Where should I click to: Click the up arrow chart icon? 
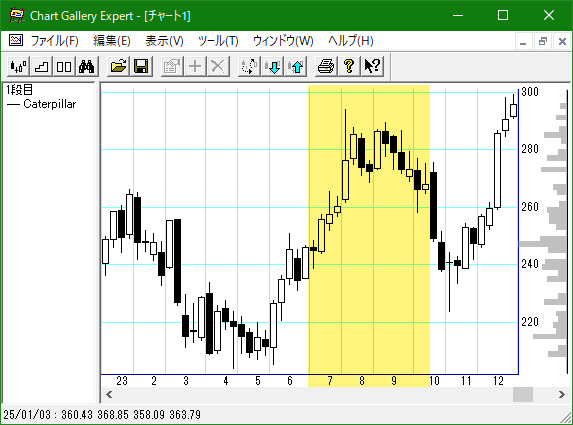coord(296,67)
